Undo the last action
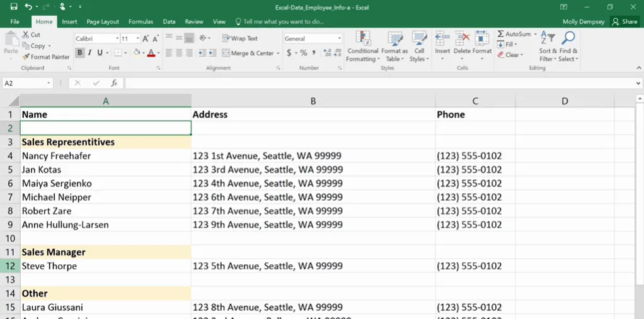 [28, 7]
